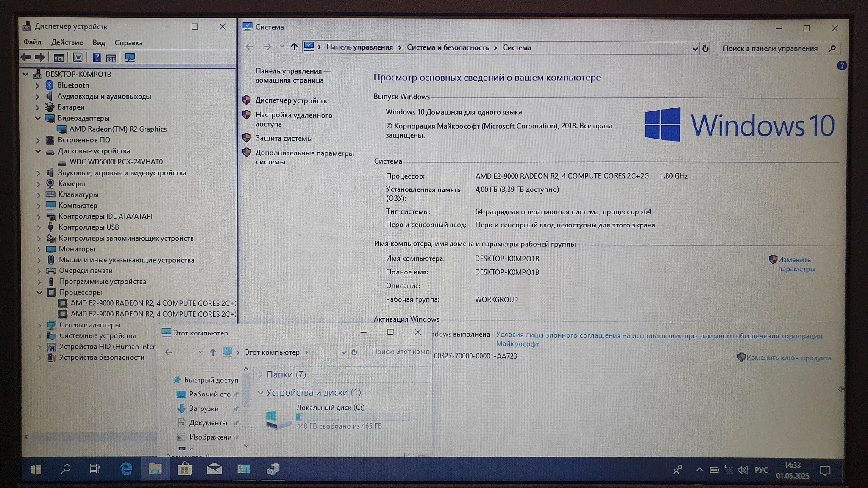Screen dimensions: 868x488
Task: Click the scan for hardware changes icon
Action: (130, 58)
